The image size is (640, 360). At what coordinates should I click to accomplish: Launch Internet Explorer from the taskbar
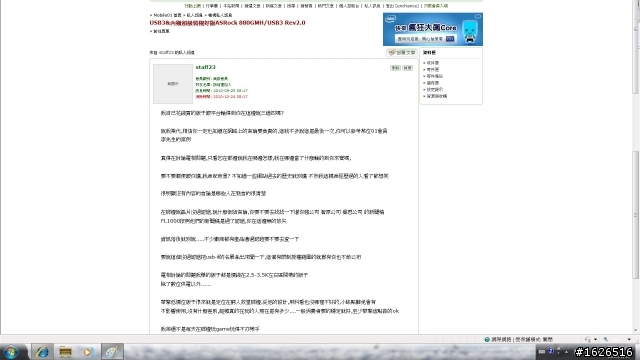[42, 352]
